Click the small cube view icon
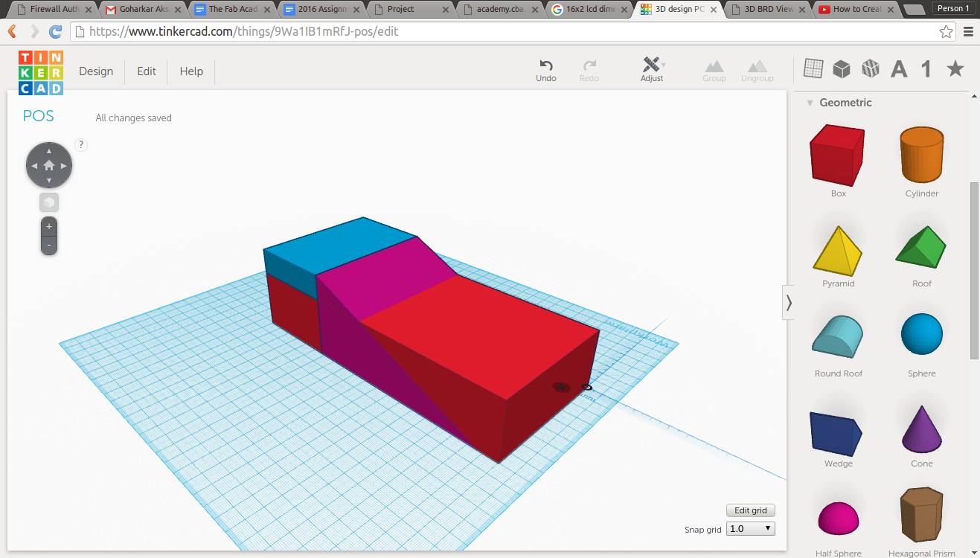 click(x=49, y=202)
